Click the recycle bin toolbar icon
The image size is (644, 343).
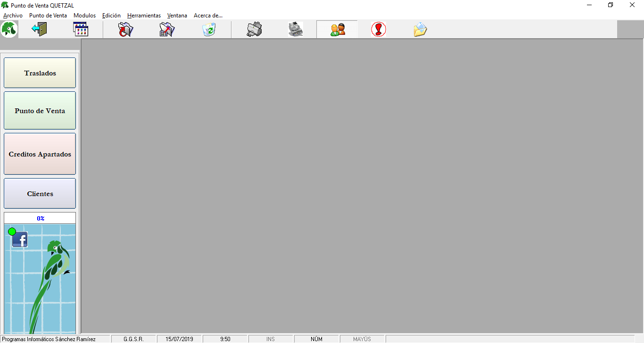(208, 29)
